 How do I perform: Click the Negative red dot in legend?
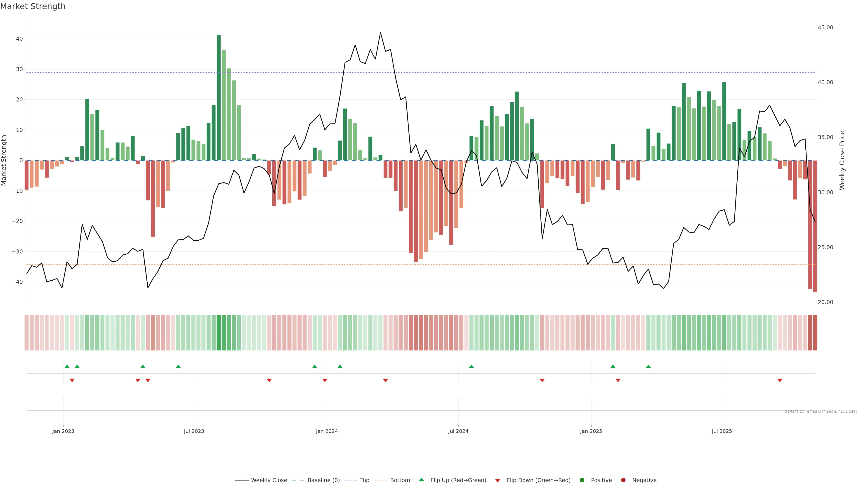point(623,480)
